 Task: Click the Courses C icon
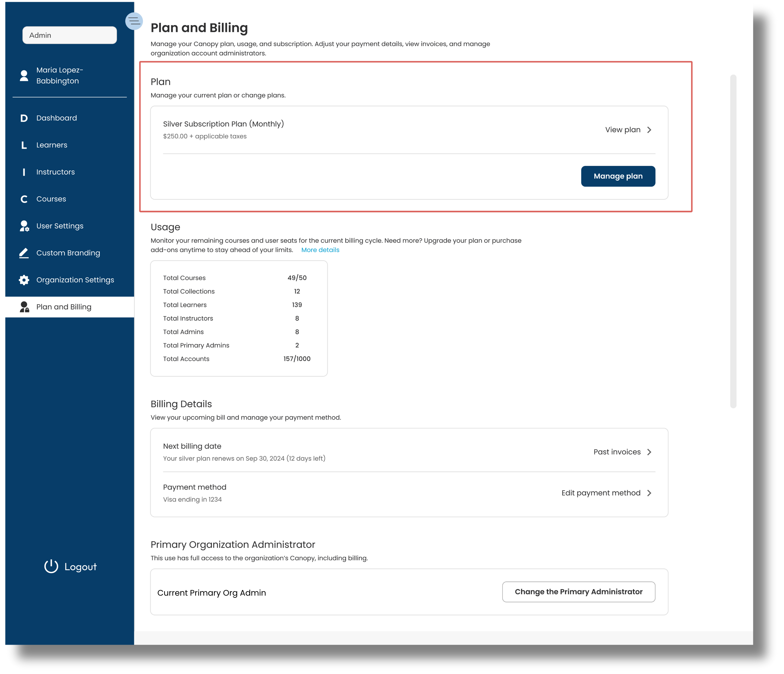click(24, 199)
